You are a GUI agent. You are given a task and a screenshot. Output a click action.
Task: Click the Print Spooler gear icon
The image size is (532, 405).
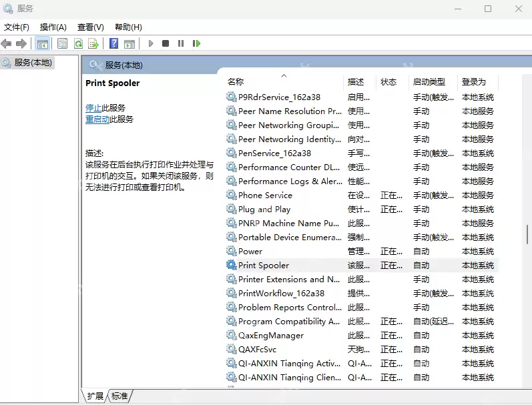(232, 265)
